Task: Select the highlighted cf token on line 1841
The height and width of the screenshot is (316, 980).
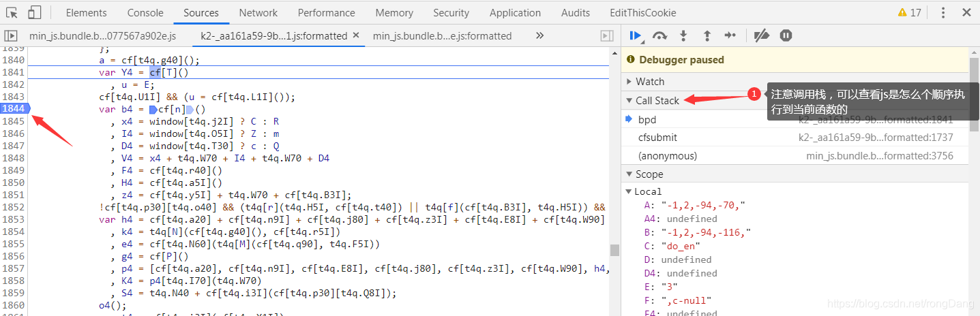Action: pos(155,72)
